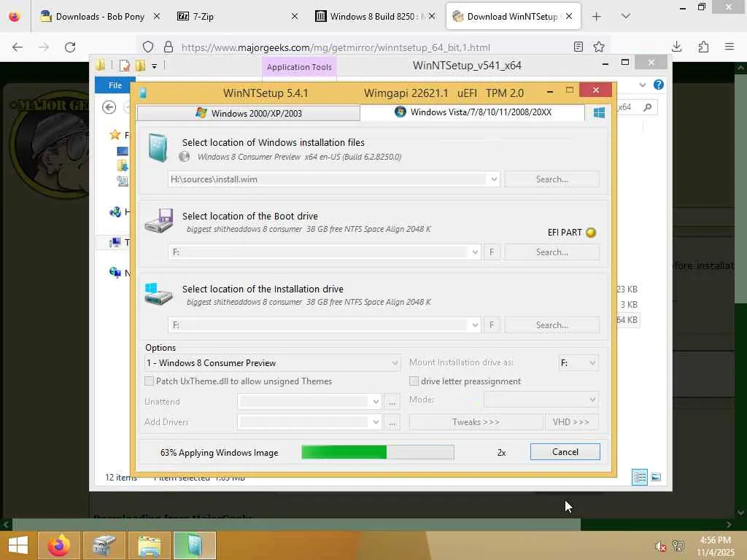Screen dimensions: 747x560
Task: Click the Installation drive disk icon
Action: 158,294
